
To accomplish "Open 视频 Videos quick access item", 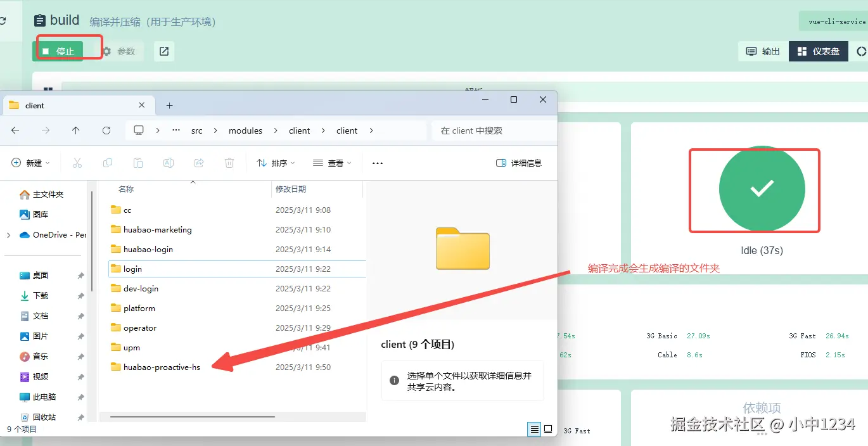I will (x=34, y=376).
